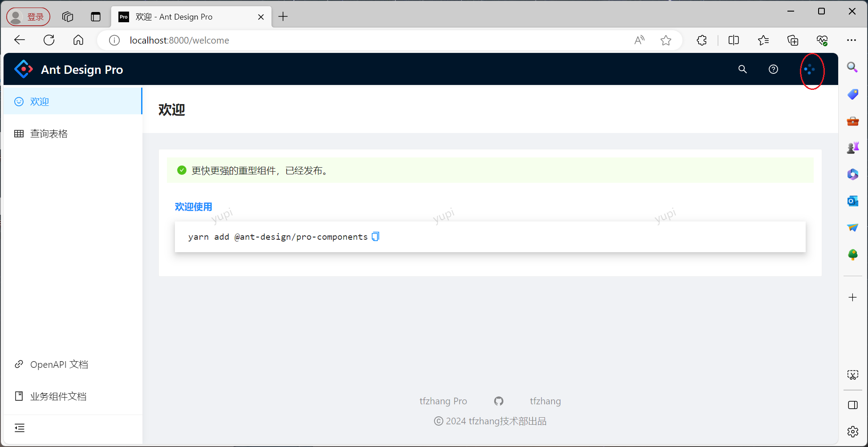Open the OpenAPI 文档 link
This screenshot has height=447, width=868.
tap(59, 364)
